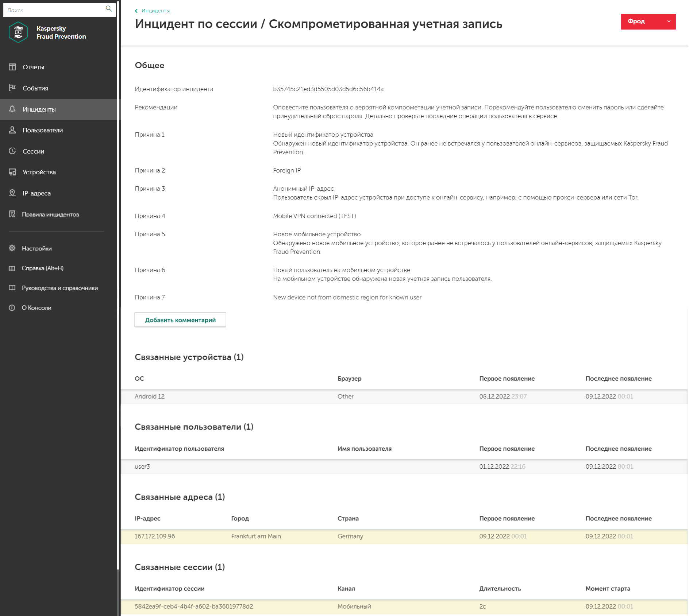Click the Сессии clock icon
The height and width of the screenshot is (616, 689).
[x=12, y=151]
